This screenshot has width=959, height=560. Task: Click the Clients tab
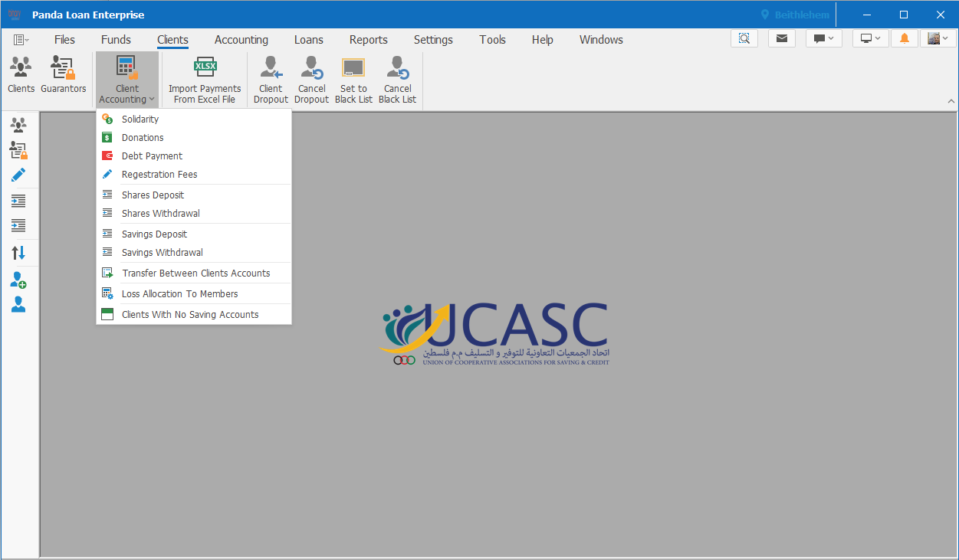pos(172,40)
